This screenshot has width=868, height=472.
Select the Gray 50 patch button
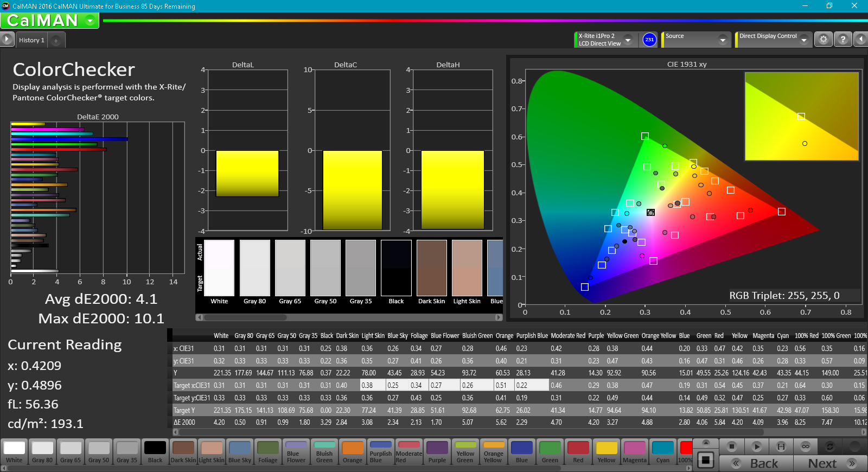pos(99,452)
